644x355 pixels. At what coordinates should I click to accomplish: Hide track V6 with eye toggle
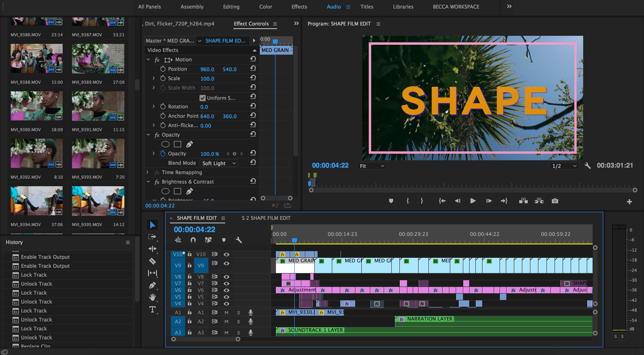(x=227, y=290)
